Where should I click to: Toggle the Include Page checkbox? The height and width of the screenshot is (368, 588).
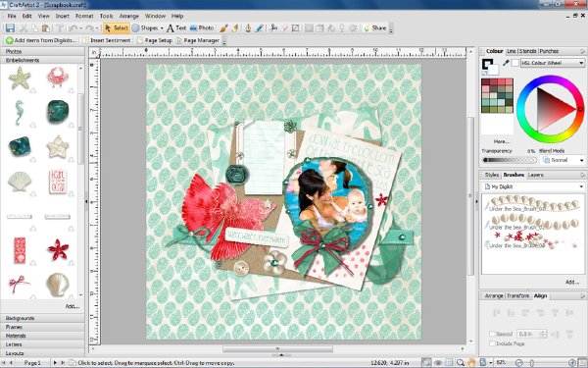point(492,343)
